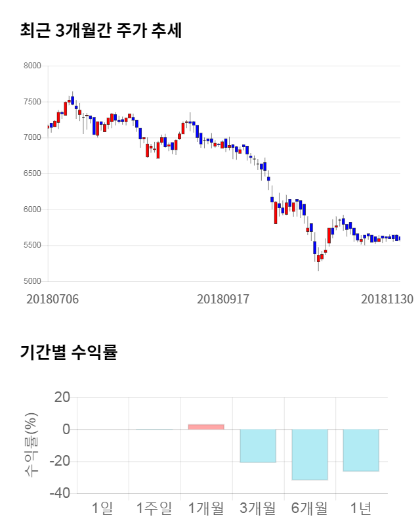Click the blue 6개월 return bar
The image size is (420, 532).
(310, 454)
